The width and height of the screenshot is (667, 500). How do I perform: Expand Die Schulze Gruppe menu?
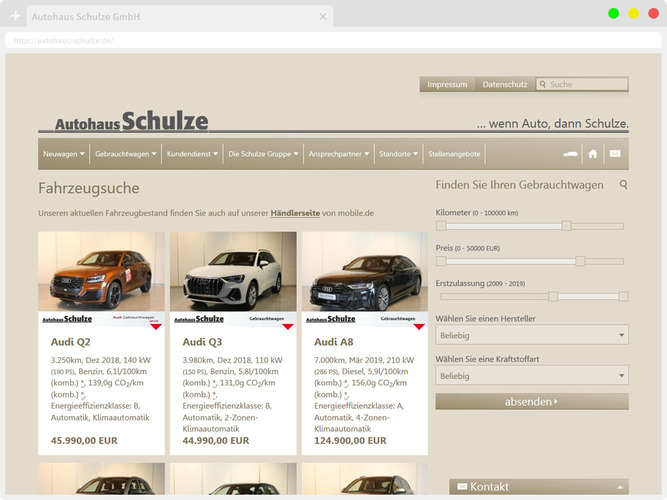(263, 154)
